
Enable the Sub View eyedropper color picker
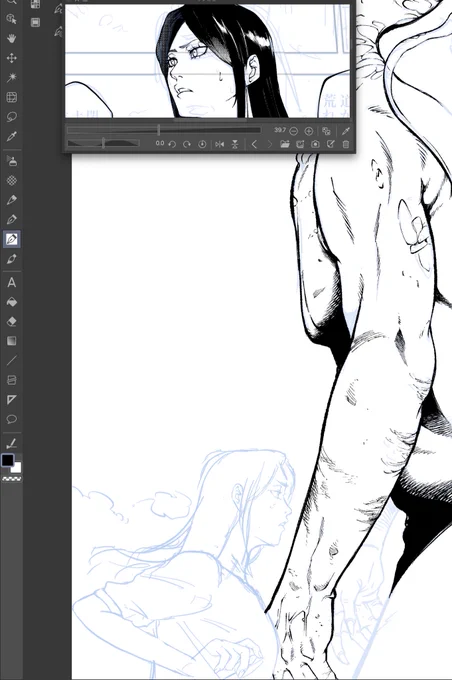[x=346, y=131]
